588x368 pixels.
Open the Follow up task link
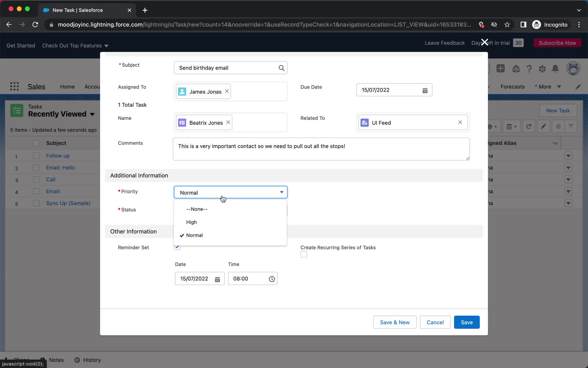coord(58,156)
